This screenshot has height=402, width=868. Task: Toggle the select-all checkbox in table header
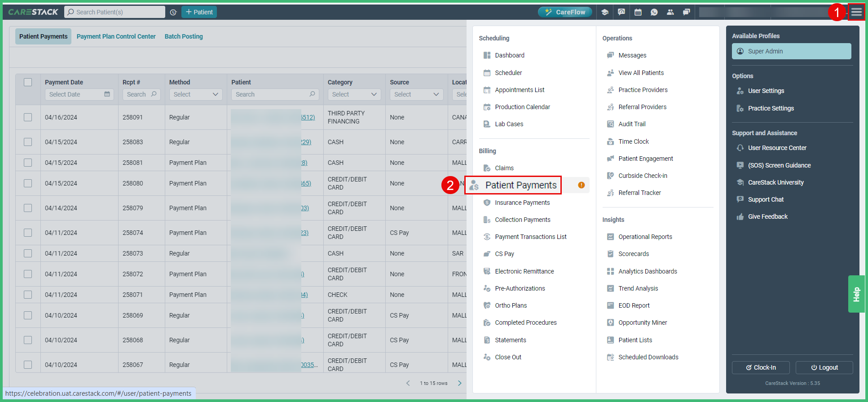(28, 82)
